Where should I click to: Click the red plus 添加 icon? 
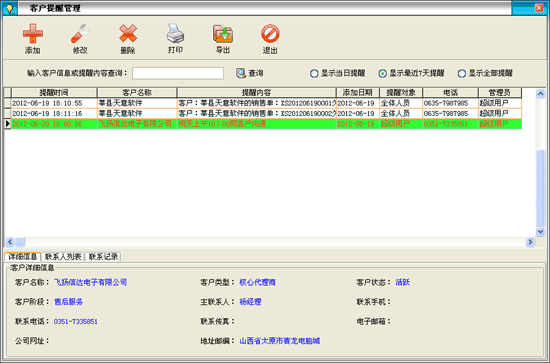click(x=33, y=34)
